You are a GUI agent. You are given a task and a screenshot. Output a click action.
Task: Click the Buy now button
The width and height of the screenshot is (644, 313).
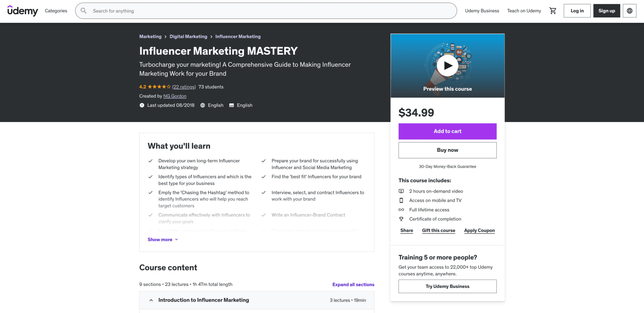447,150
